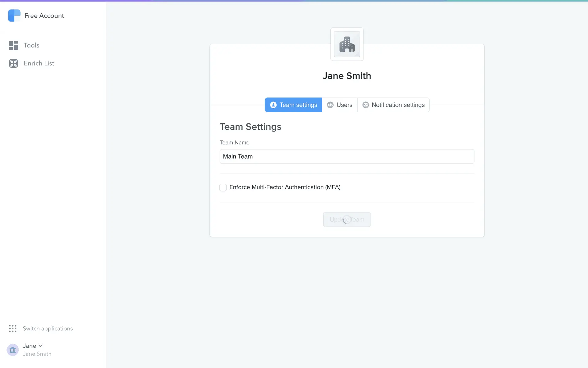Enable Enforce Multi-Factor Authentication checkbox

[x=223, y=187]
